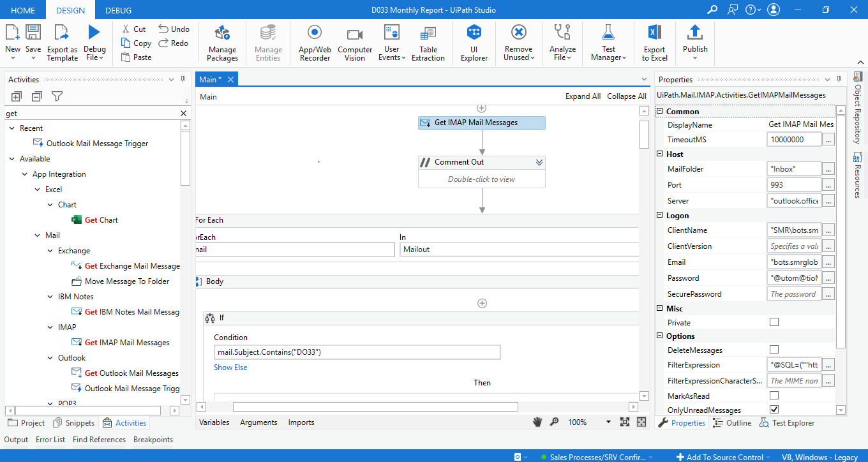Open the Project panel tab
Image resolution: width=868 pixels, height=462 pixels.
tap(26, 423)
